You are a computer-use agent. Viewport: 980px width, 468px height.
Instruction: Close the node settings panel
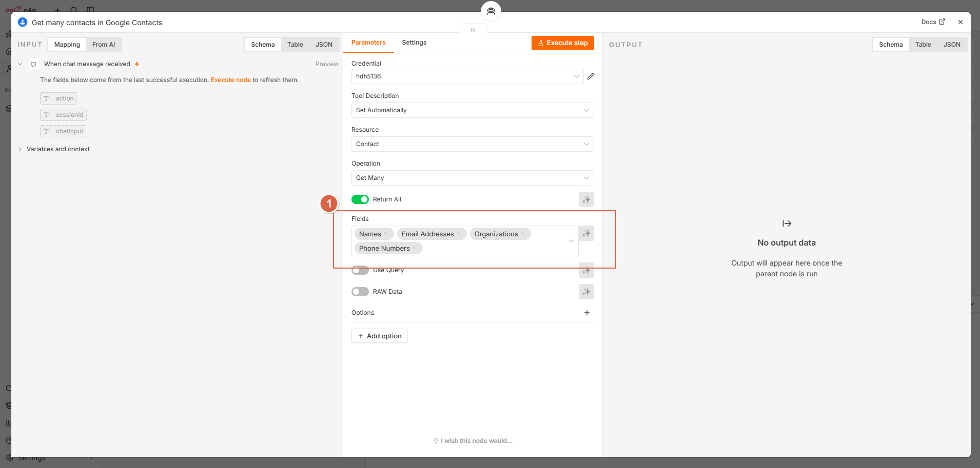click(x=961, y=22)
